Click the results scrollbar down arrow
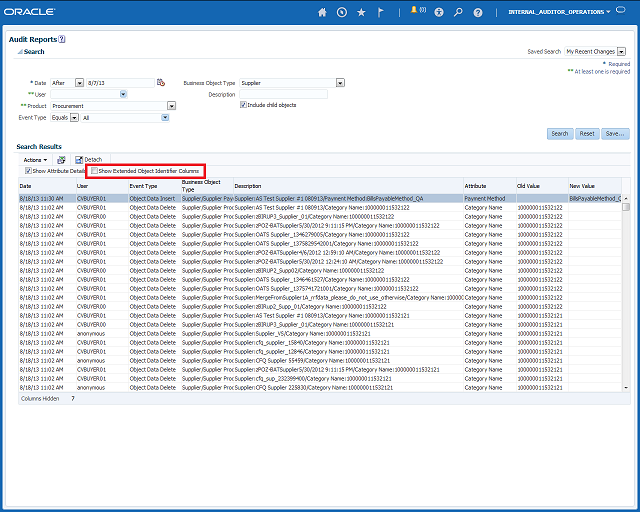 [x=626, y=387]
